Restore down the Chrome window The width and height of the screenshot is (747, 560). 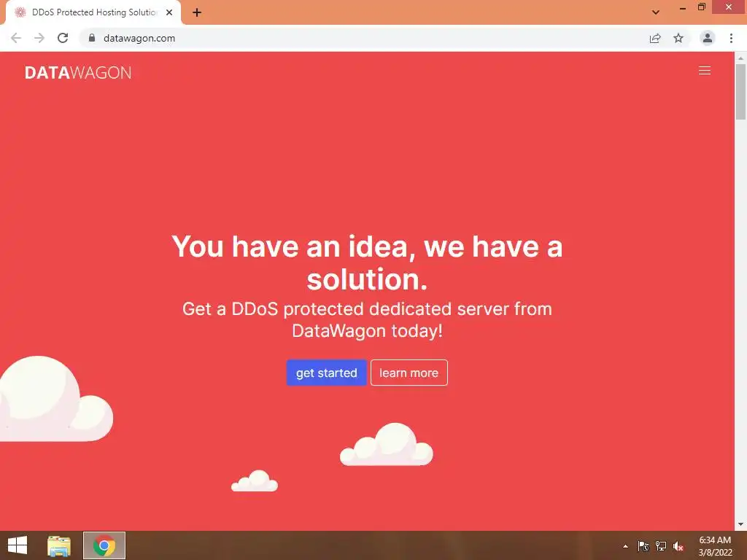(x=701, y=7)
